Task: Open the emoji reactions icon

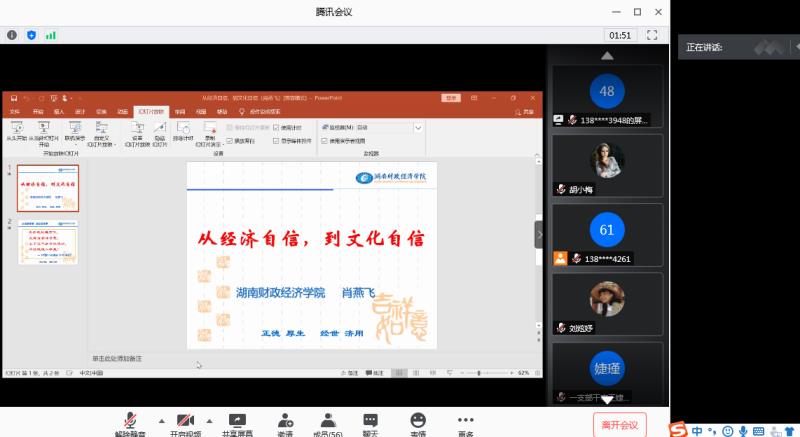Action: [417, 420]
